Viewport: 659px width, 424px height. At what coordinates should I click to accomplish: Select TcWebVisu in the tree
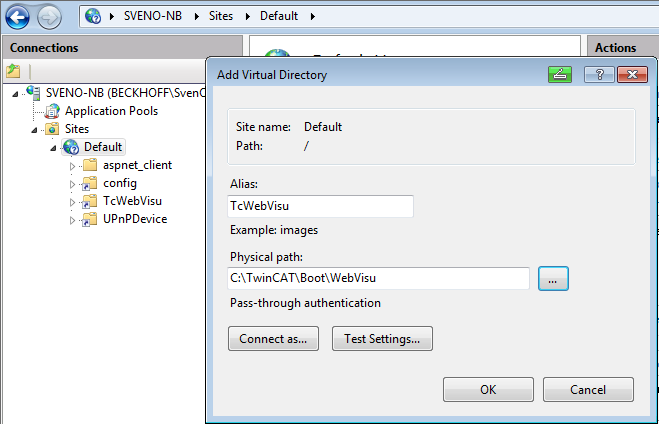[132, 201]
